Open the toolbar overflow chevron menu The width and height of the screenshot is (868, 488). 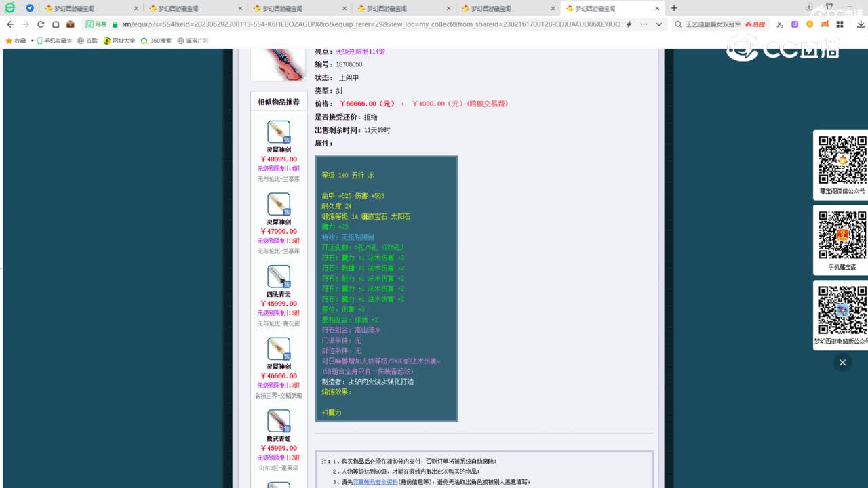click(x=659, y=24)
